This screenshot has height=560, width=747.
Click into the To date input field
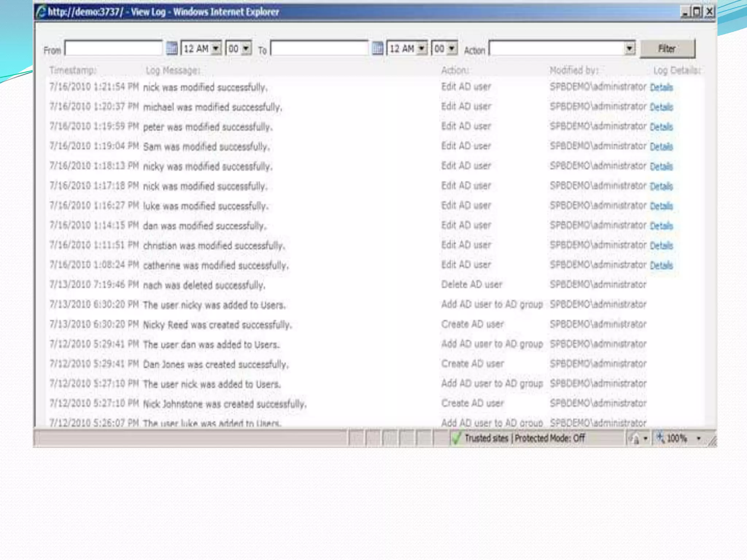320,48
